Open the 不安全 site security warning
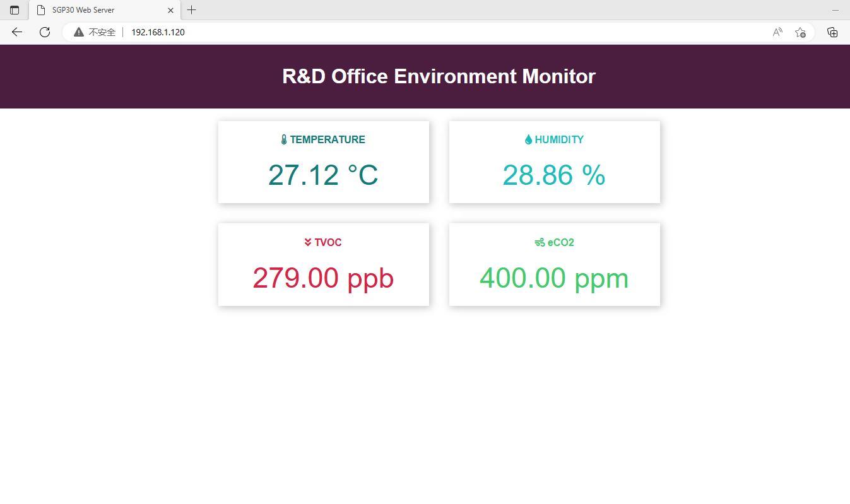This screenshot has height=504, width=850. [x=93, y=32]
